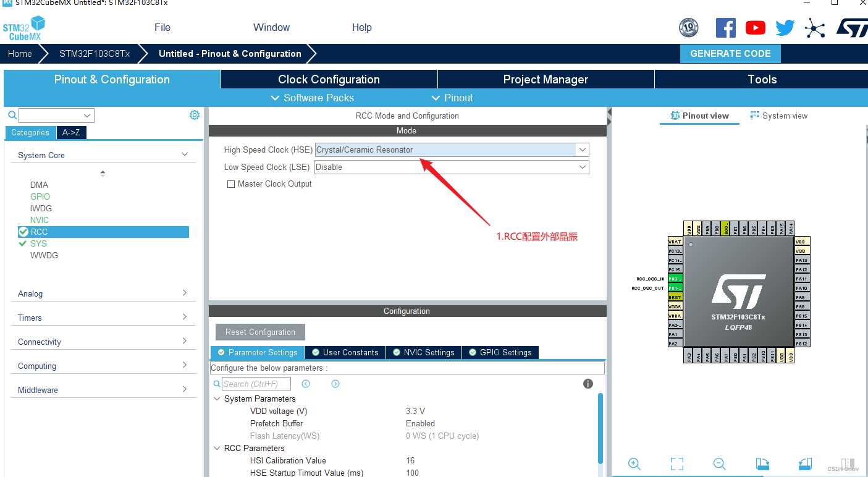868x477 pixels.
Task: Click the info icon in parameter settings
Action: pos(588,384)
